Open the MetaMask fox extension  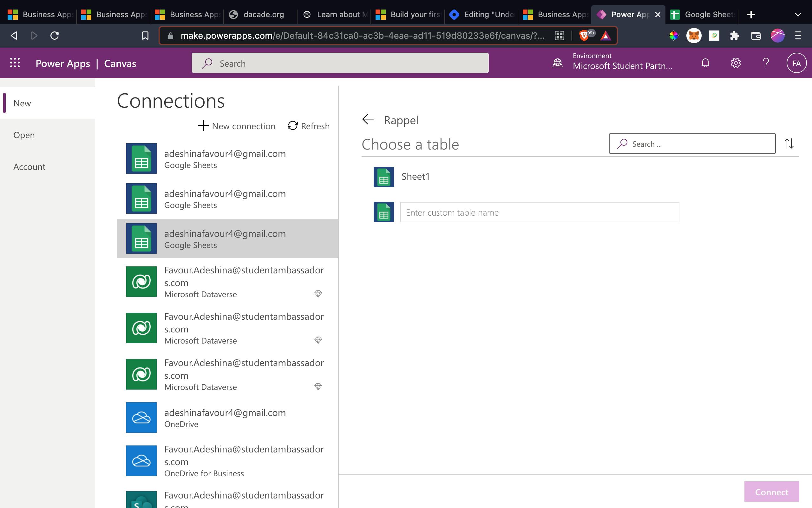point(694,35)
